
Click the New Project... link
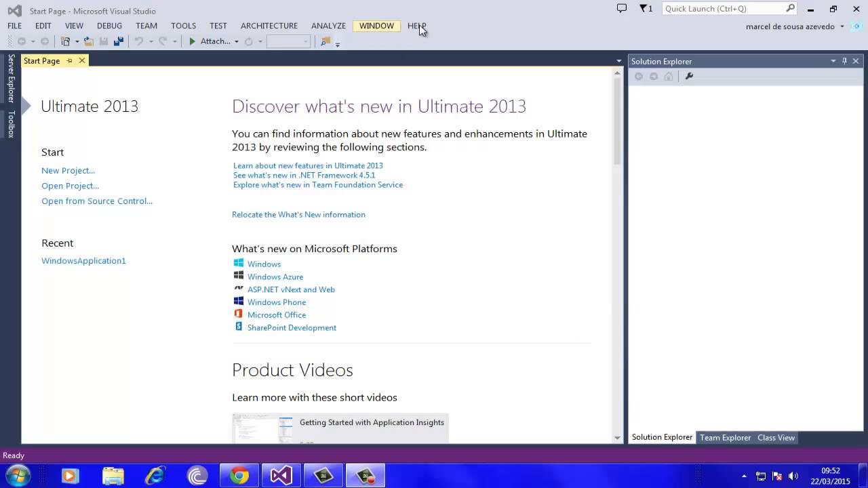click(68, 170)
